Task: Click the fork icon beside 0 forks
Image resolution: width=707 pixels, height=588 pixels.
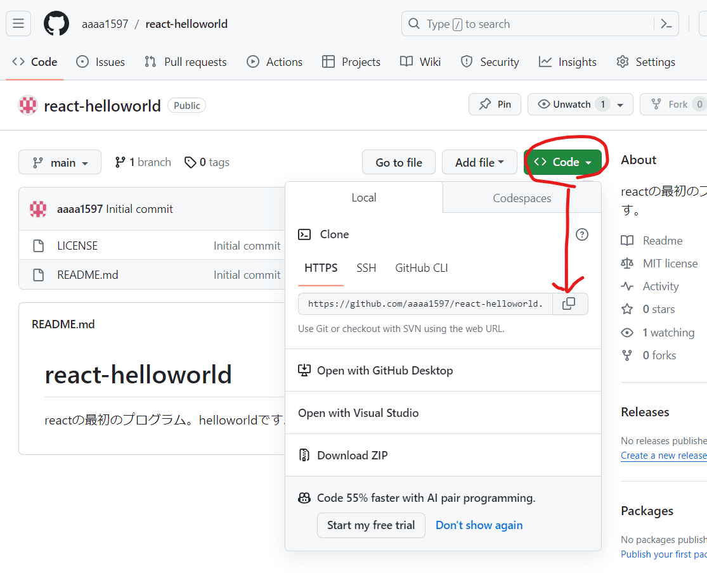Action: [627, 355]
